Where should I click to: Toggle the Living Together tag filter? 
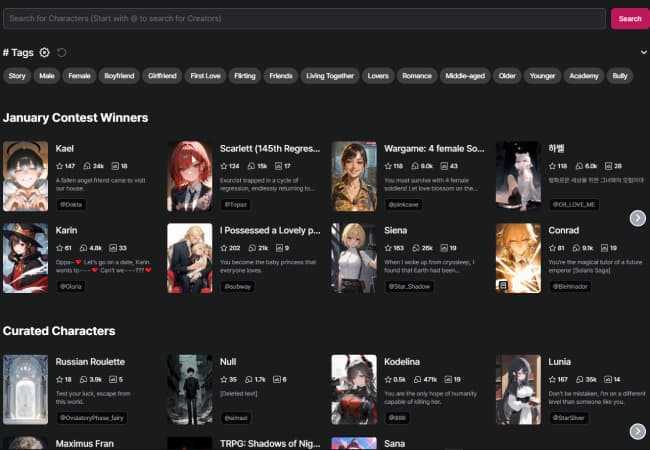coord(328,75)
